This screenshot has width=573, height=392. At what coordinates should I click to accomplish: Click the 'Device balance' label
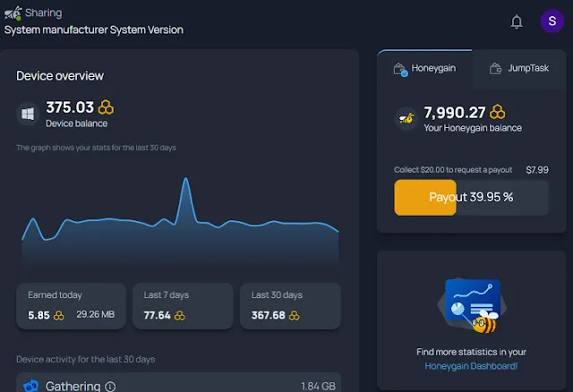pos(77,124)
